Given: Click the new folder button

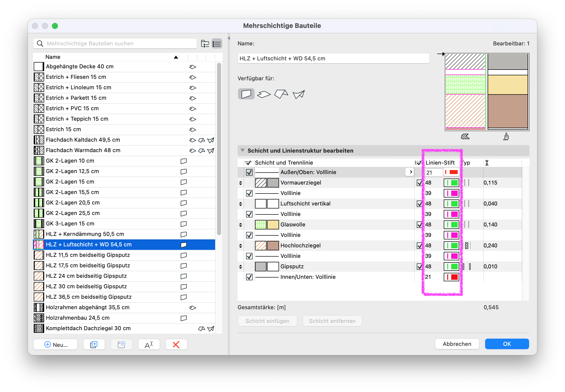Looking at the screenshot, I should pyautogui.click(x=121, y=345).
